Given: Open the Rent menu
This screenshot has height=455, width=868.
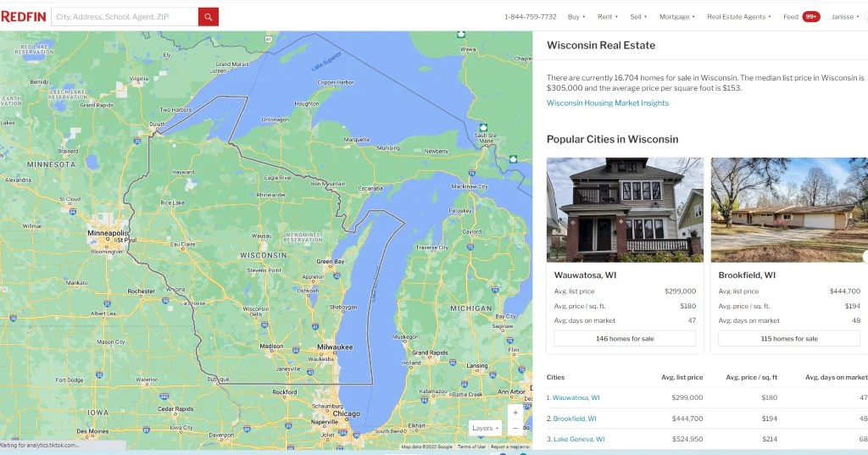Looking at the screenshot, I should [607, 17].
